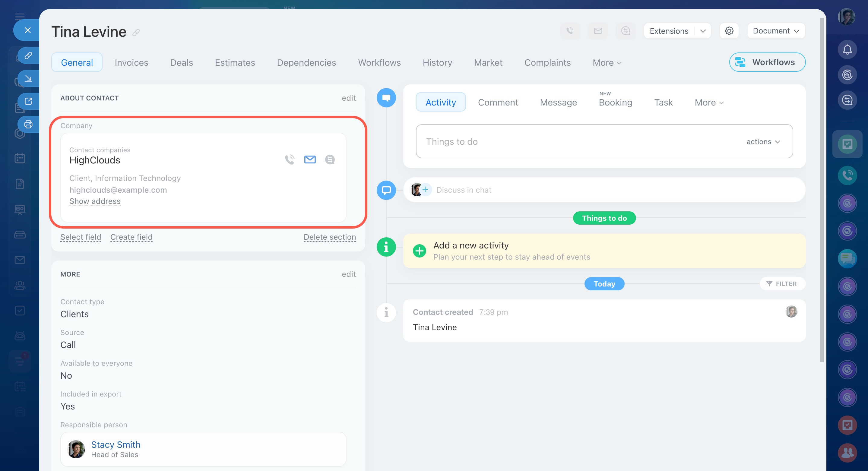868x471 pixels.
Task: Switch to the Deals tab
Action: pyautogui.click(x=181, y=63)
